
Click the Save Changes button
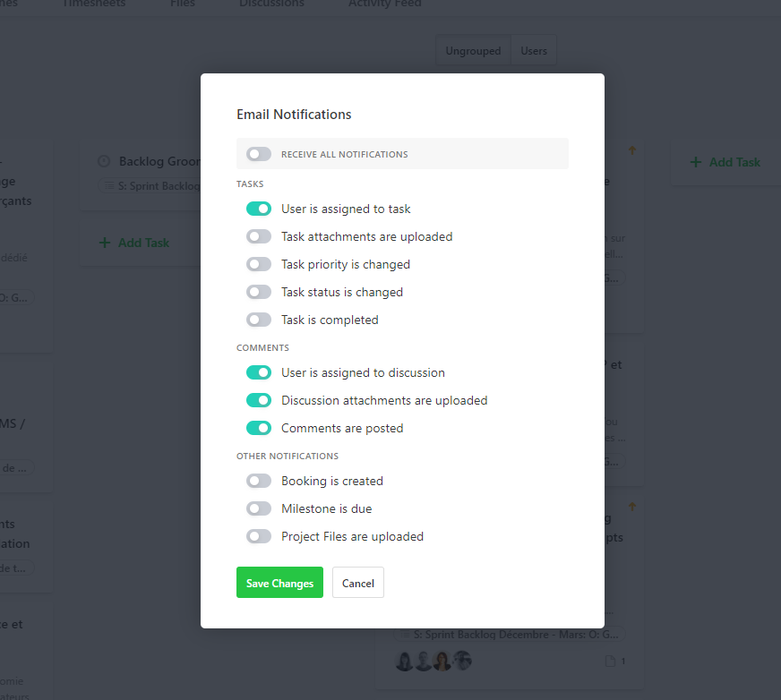[x=279, y=583]
